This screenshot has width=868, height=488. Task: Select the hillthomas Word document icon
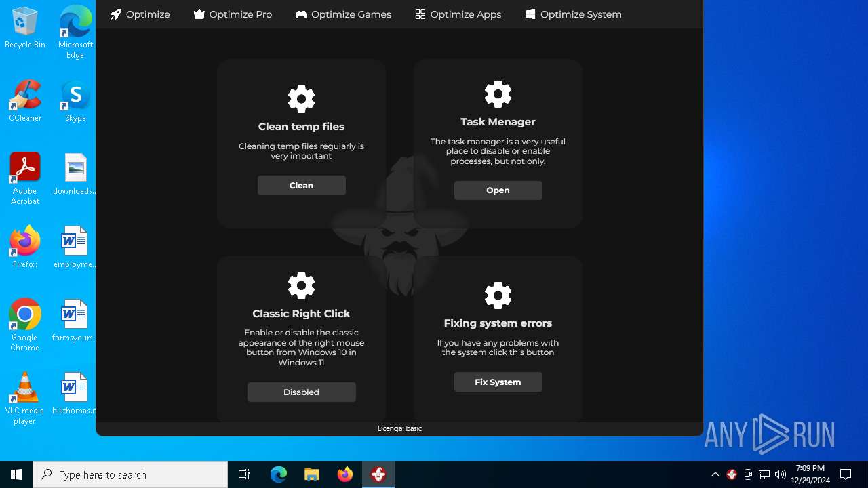75,394
